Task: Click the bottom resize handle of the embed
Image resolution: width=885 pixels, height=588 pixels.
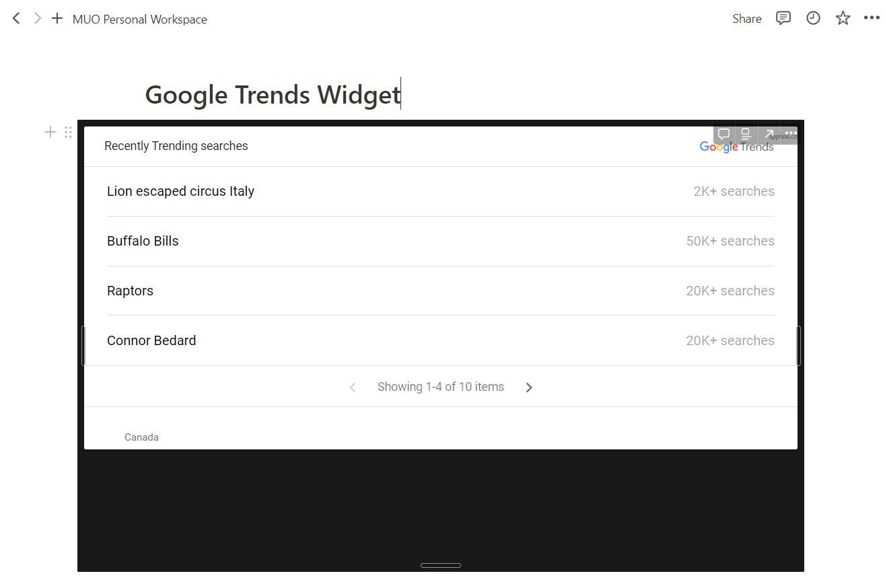Action: [441, 565]
